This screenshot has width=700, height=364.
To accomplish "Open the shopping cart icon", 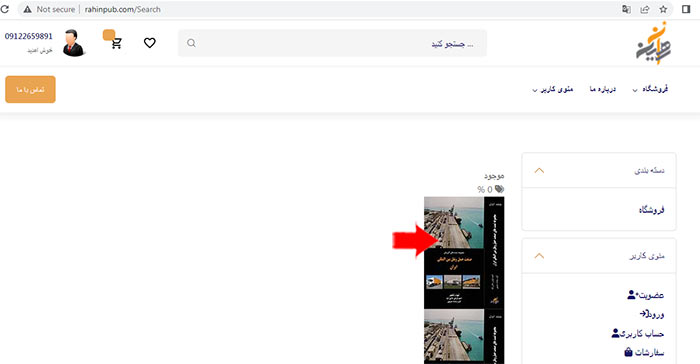I will point(117,43).
